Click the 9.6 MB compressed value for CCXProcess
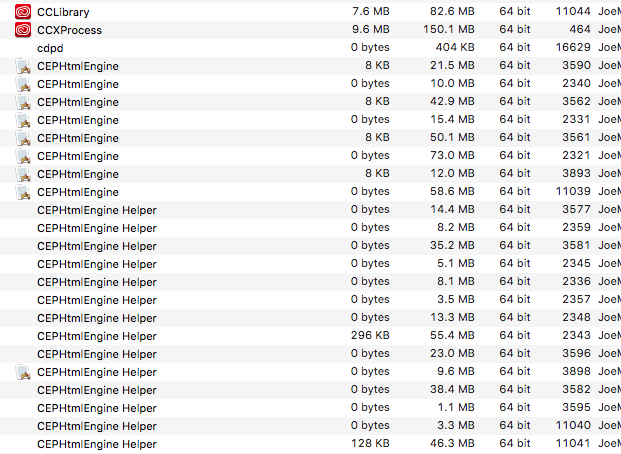Image resolution: width=621 pixels, height=454 pixels. click(x=371, y=29)
